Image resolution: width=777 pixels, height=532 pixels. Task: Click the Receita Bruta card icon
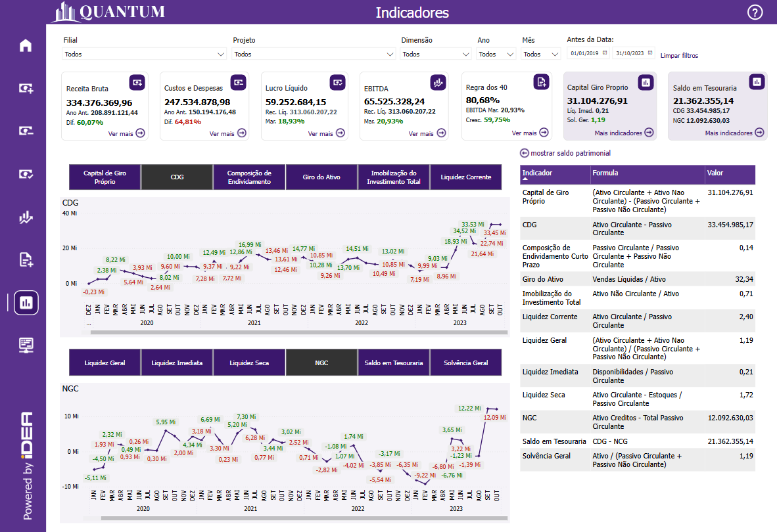(x=137, y=82)
